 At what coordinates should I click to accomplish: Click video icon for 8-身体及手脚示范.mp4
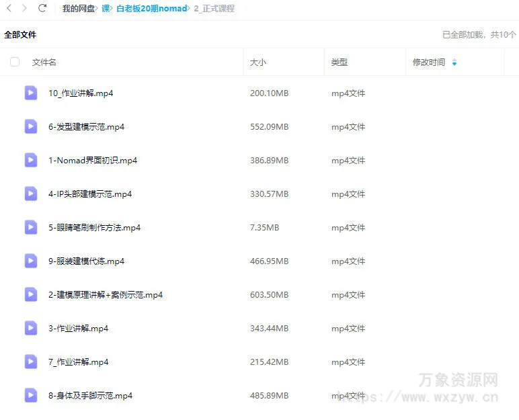point(31,395)
